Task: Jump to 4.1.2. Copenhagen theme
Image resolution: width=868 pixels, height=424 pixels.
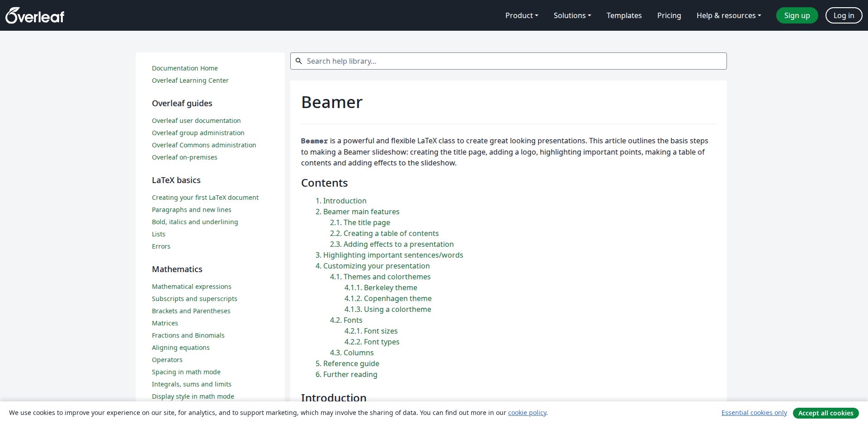Action: 388,298
